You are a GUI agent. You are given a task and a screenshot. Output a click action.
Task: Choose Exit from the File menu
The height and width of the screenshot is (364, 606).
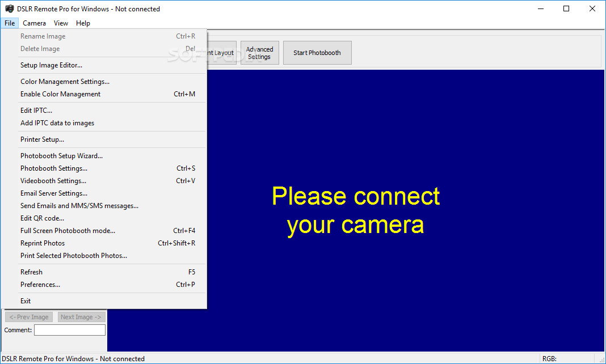pos(104,301)
